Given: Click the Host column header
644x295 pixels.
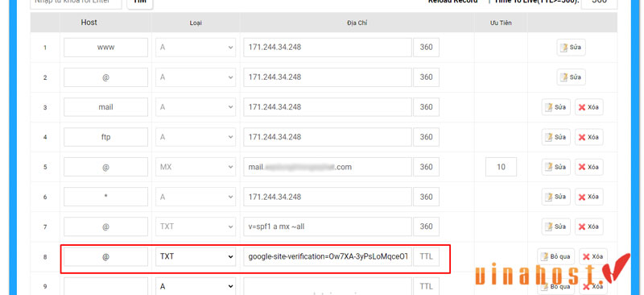Looking at the screenshot, I should pos(89,23).
